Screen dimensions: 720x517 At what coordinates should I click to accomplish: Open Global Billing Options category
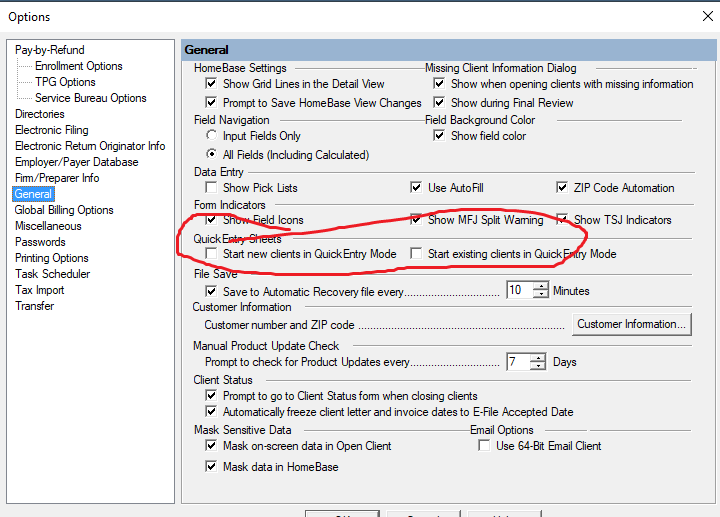(64, 210)
